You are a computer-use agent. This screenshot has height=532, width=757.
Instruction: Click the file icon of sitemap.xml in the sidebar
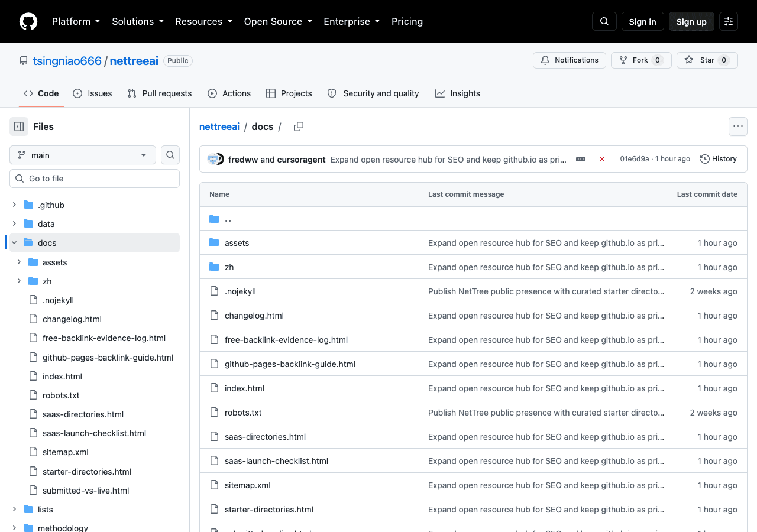pyautogui.click(x=33, y=452)
